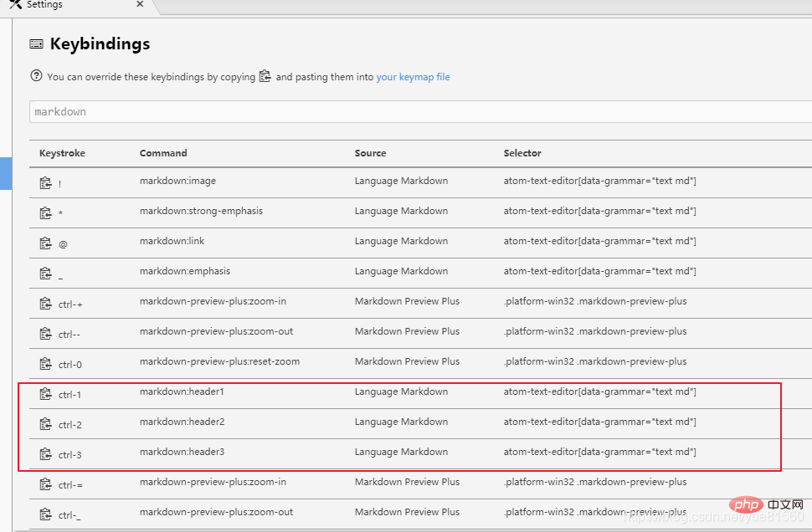Click the ctrl-2 keystroke text
Screen dimensions: 812x532
[x=70, y=425]
